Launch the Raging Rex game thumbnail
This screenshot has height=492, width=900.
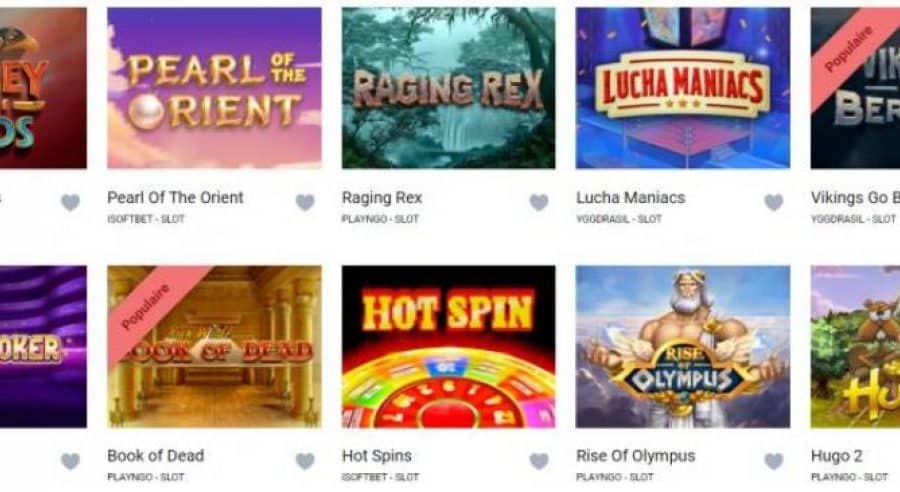pyautogui.click(x=448, y=88)
